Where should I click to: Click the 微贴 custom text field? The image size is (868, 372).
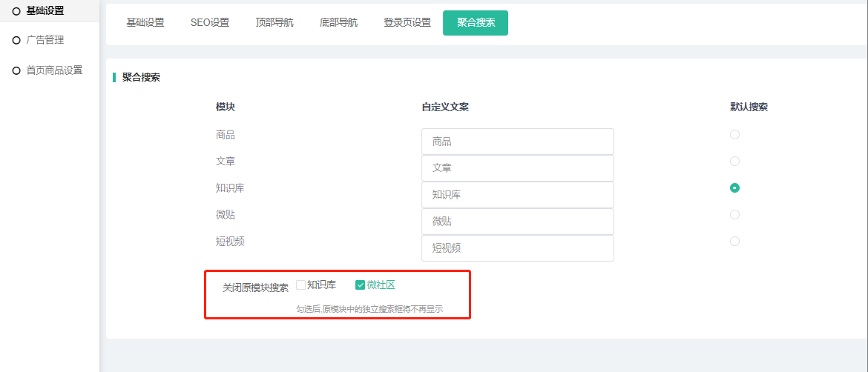517,222
